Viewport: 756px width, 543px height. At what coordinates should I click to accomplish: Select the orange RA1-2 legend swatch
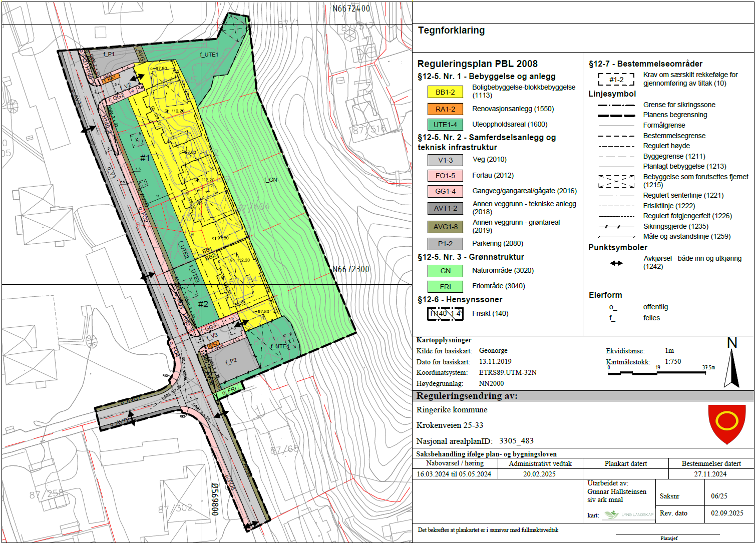coord(445,109)
